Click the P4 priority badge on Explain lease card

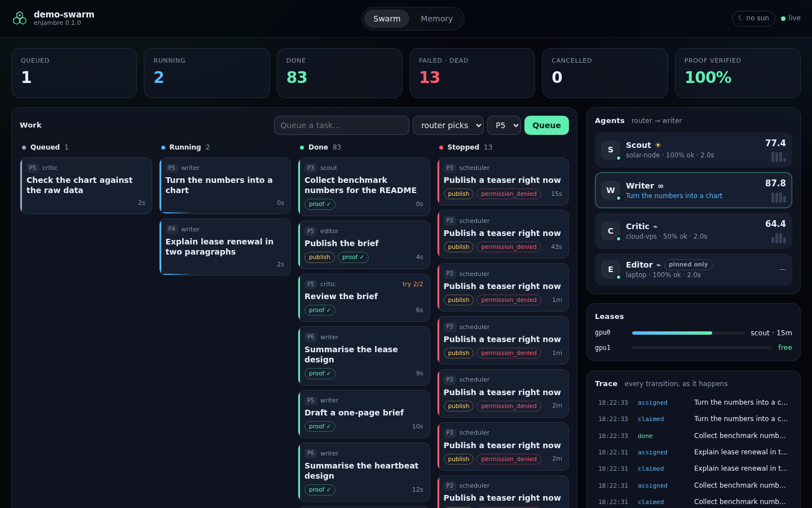(171, 229)
